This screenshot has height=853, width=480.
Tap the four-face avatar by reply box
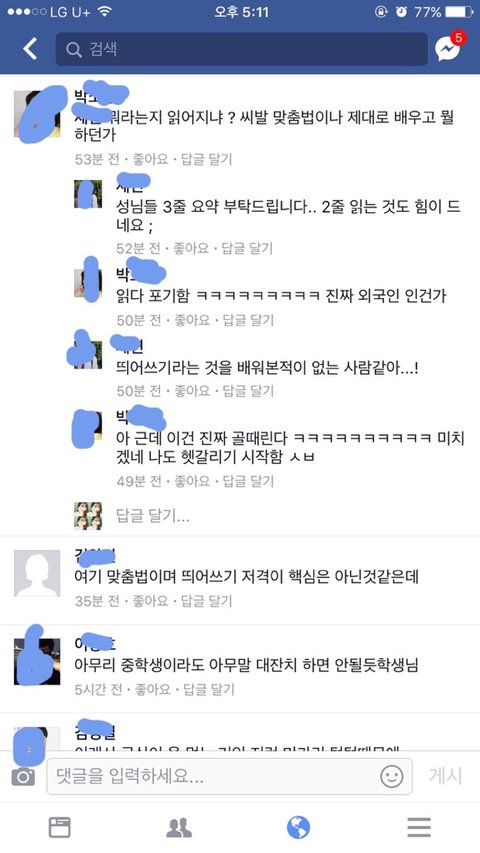[88, 516]
